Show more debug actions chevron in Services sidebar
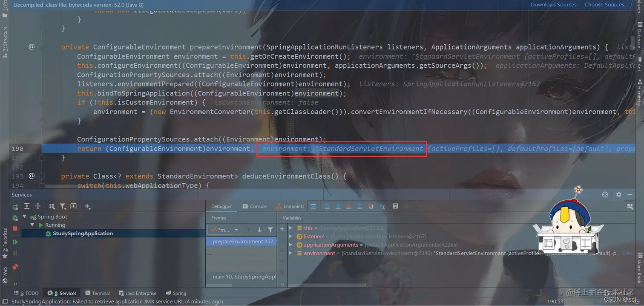The image size is (644, 306). click(x=15, y=283)
